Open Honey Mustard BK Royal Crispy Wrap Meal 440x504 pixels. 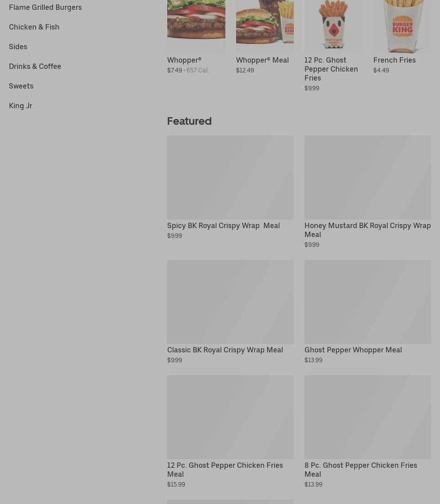[368, 230]
